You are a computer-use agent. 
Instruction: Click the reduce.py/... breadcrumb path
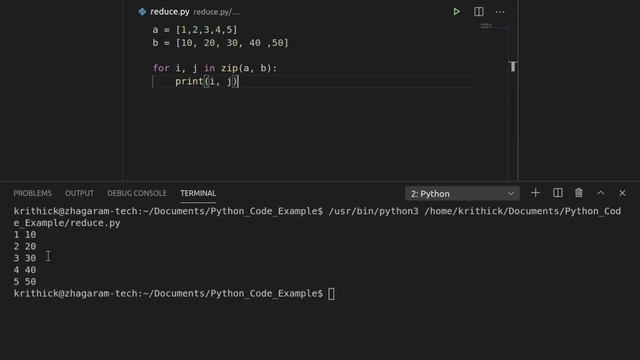click(x=216, y=12)
